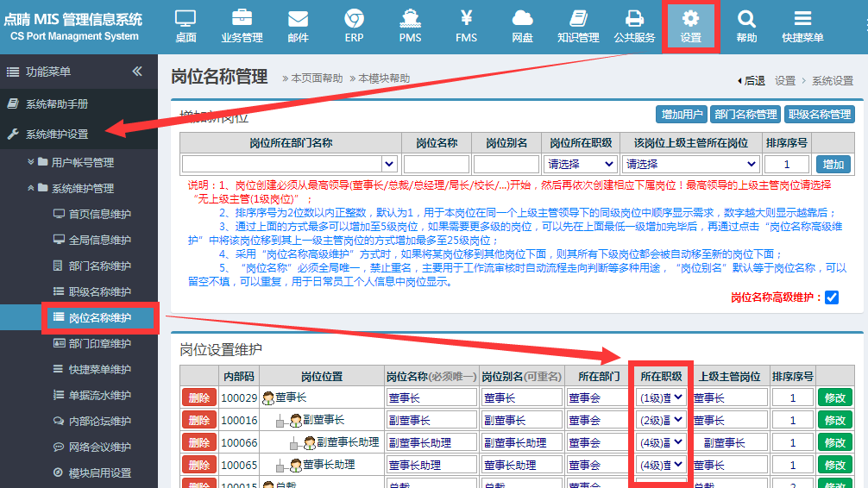Open the 桌面 desktop monitor icon

tap(186, 26)
